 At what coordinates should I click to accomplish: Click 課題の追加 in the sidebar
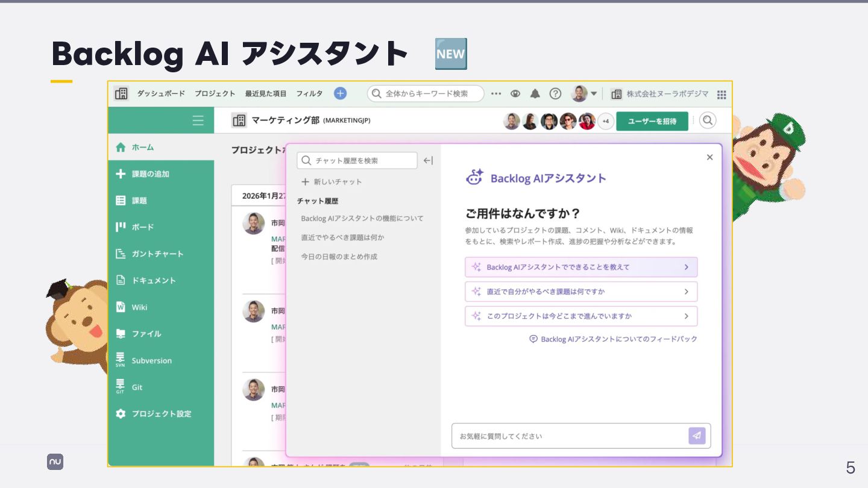[x=161, y=174]
